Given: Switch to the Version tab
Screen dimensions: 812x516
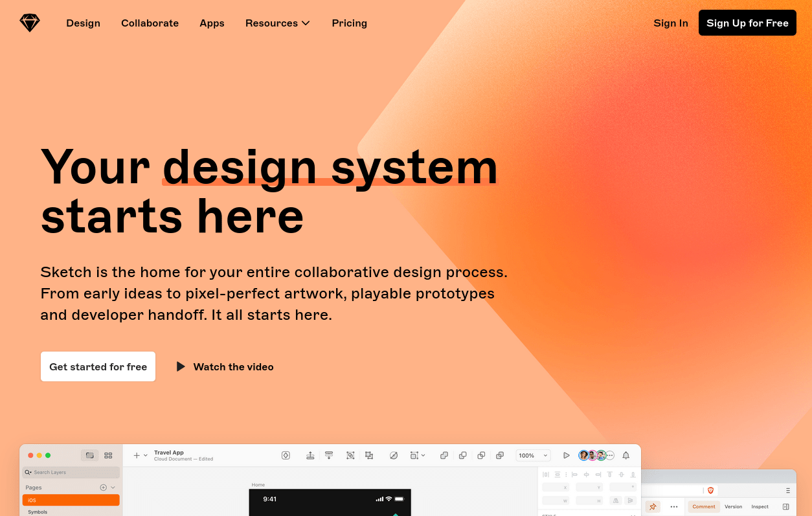Looking at the screenshot, I should tap(734, 507).
